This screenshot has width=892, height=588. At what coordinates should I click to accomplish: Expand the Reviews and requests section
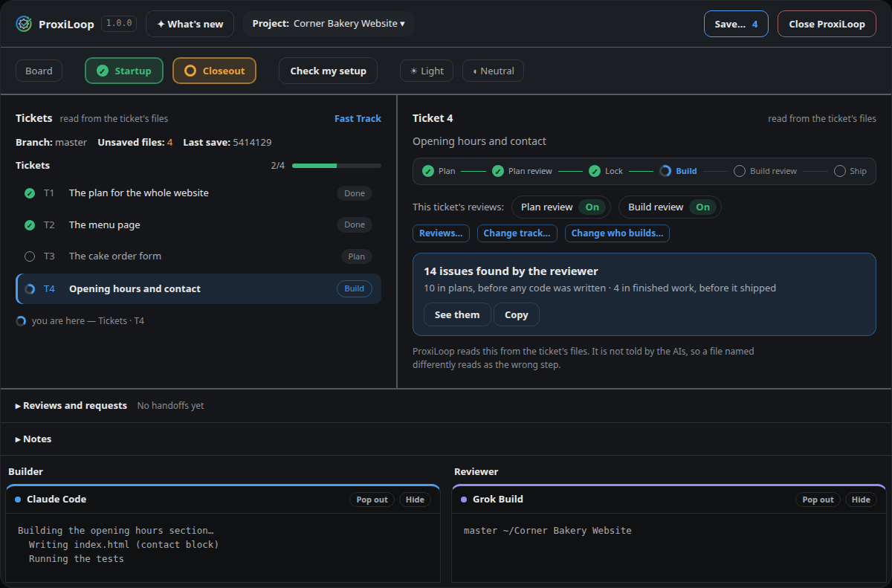[71, 406]
